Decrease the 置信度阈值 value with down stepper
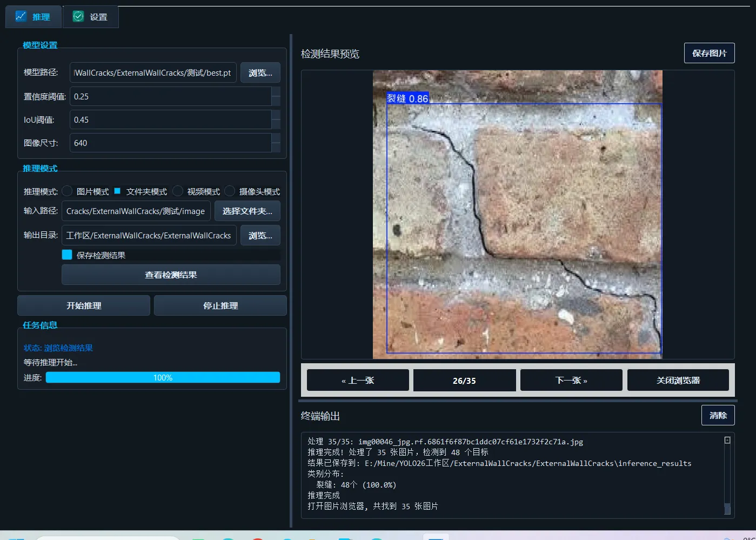The height and width of the screenshot is (540, 756). point(276,101)
